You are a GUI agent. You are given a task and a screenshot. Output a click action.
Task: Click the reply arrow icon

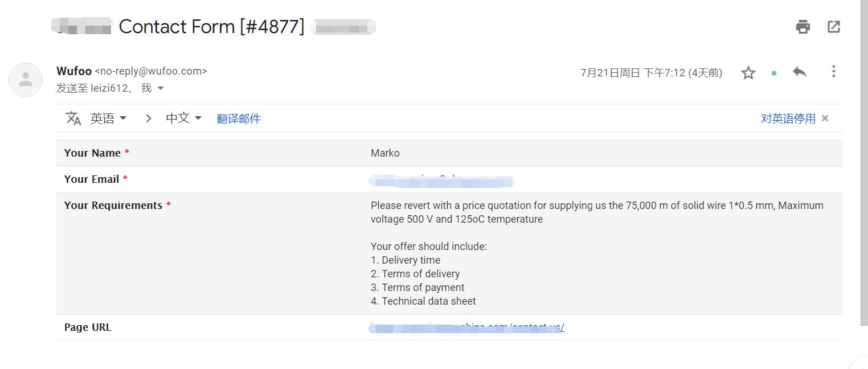(800, 72)
